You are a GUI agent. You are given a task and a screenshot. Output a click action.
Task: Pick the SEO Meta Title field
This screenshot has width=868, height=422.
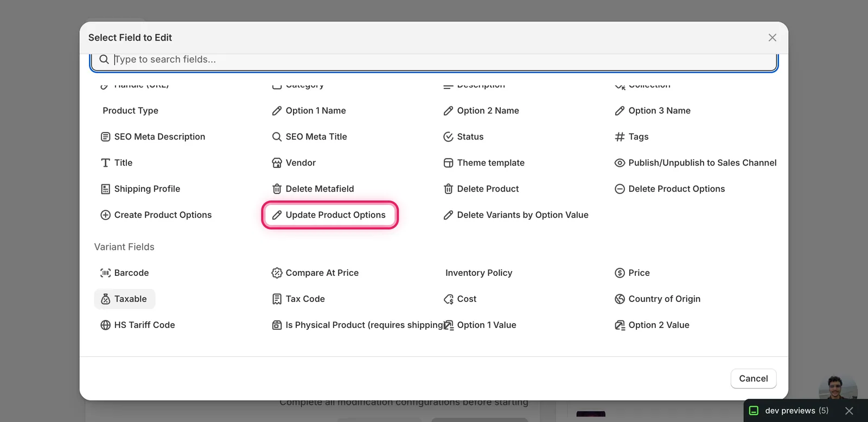[310, 137]
